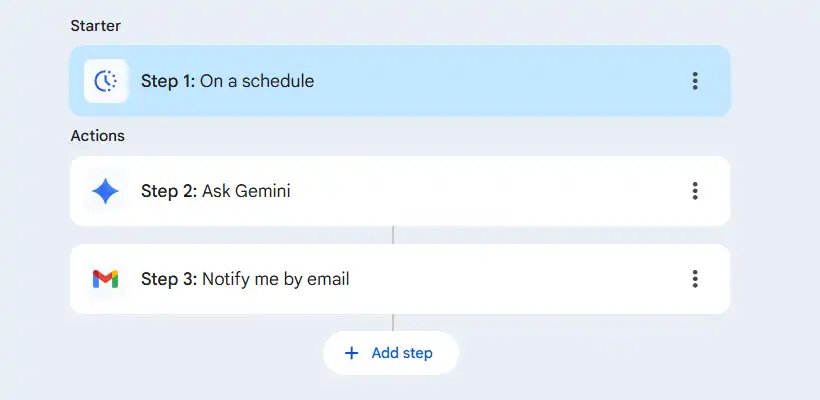Click the plus icon beside Add step
The height and width of the screenshot is (400, 820).
(351, 353)
